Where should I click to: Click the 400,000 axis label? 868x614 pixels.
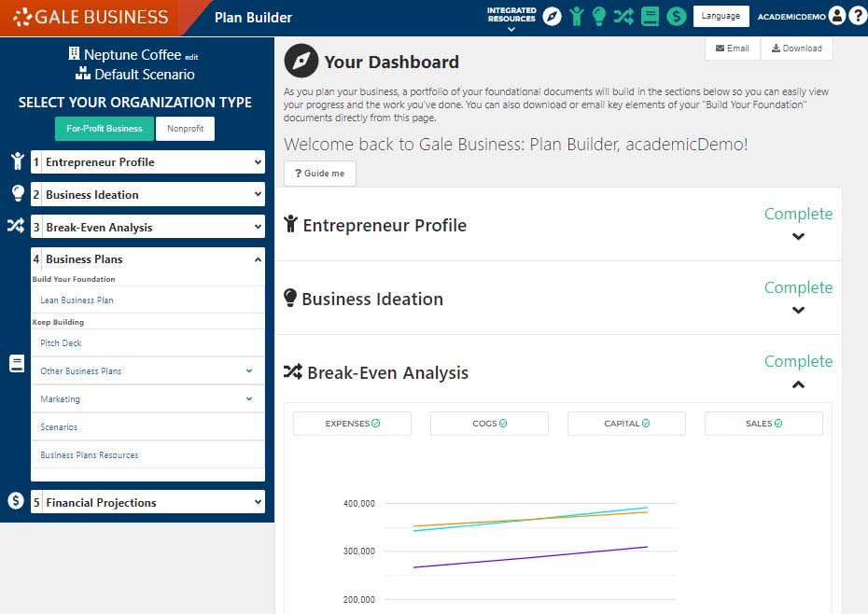point(358,503)
